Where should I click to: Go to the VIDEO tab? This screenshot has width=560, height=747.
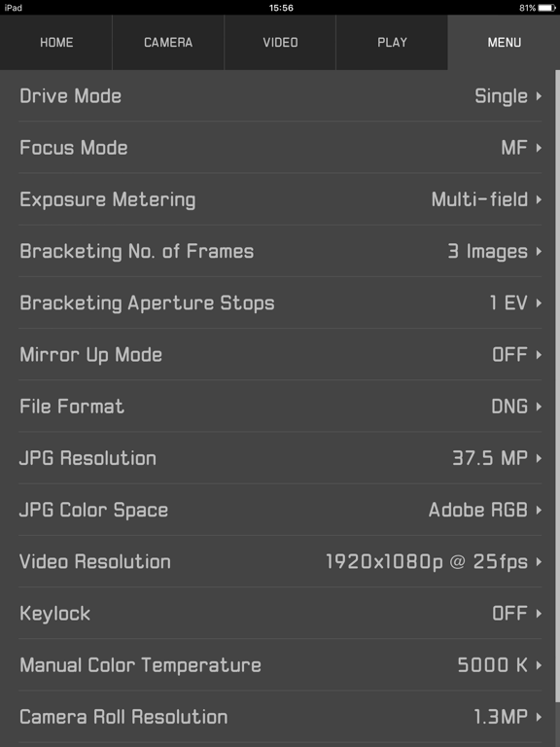[x=280, y=43]
